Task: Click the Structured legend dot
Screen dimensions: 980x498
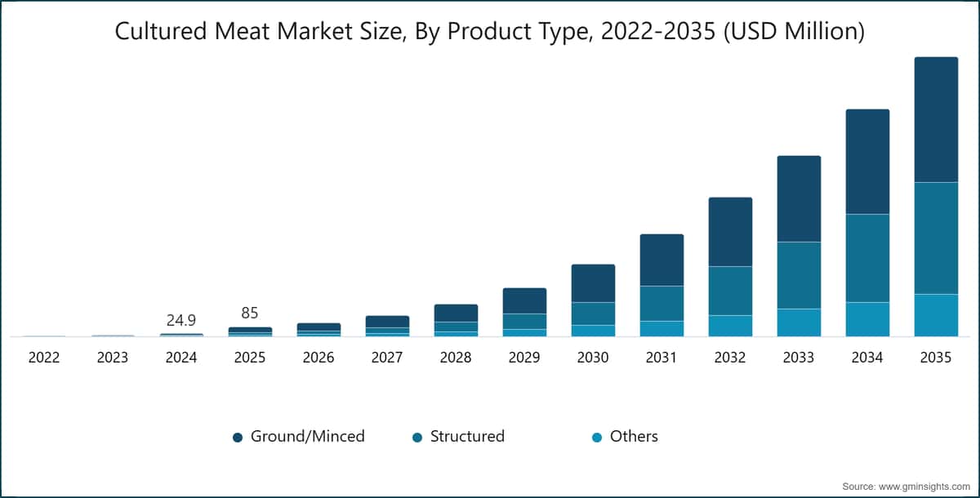Action: (416, 438)
